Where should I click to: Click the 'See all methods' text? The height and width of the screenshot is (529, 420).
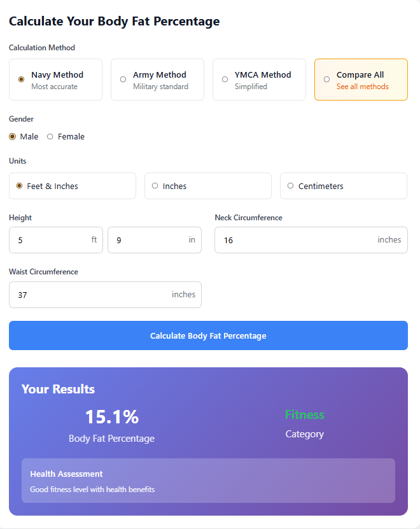tap(362, 87)
